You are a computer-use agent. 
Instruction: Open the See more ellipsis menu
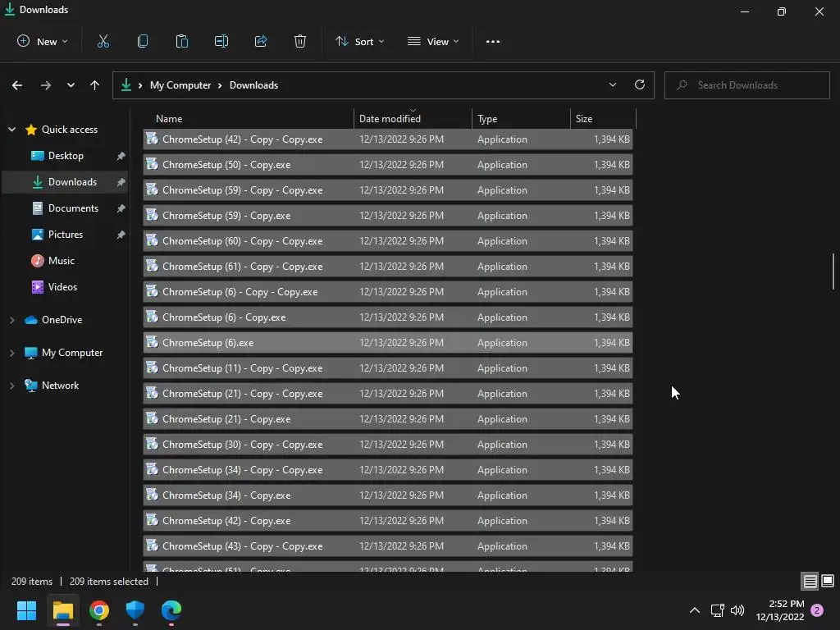tap(493, 41)
